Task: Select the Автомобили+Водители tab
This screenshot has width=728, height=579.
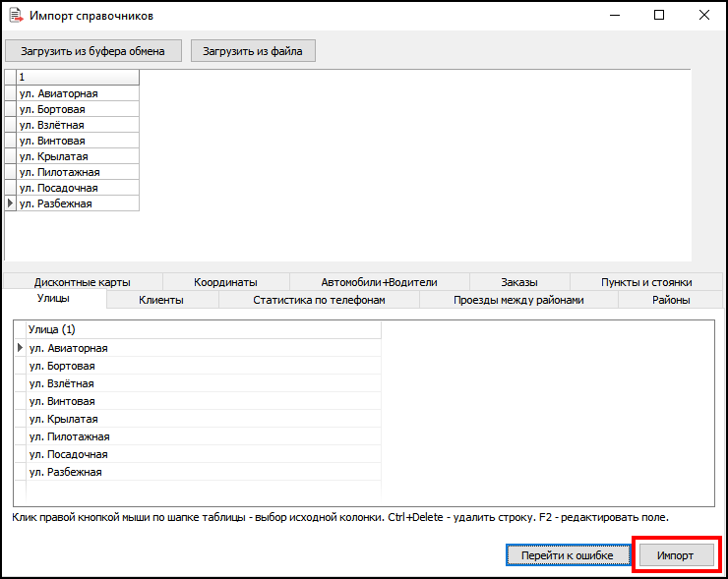Action: point(379,281)
